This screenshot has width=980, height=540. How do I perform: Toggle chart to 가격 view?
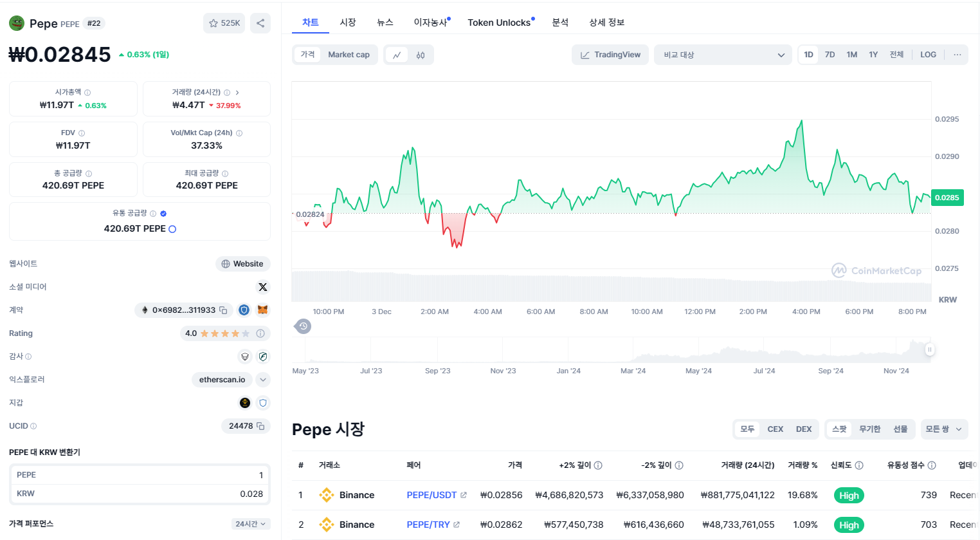point(308,55)
